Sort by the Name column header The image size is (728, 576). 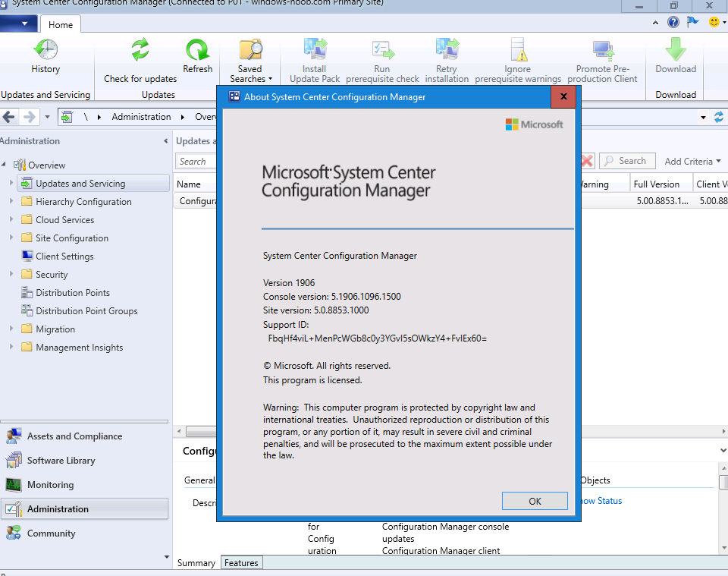coord(196,184)
